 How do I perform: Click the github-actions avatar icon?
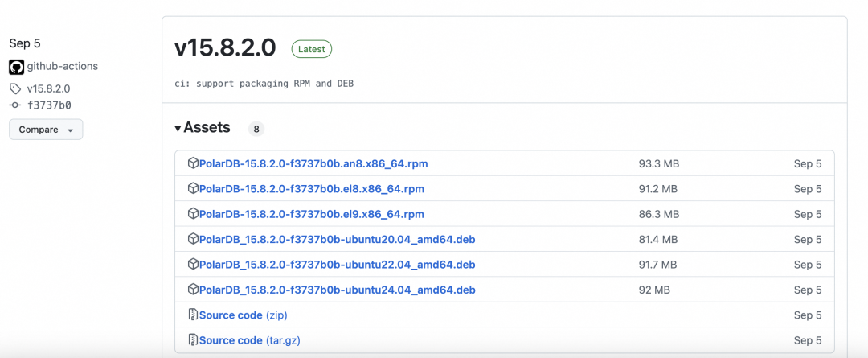(17, 67)
